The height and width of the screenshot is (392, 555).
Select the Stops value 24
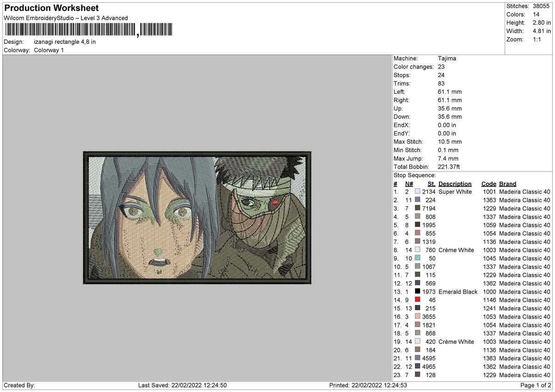442,75
